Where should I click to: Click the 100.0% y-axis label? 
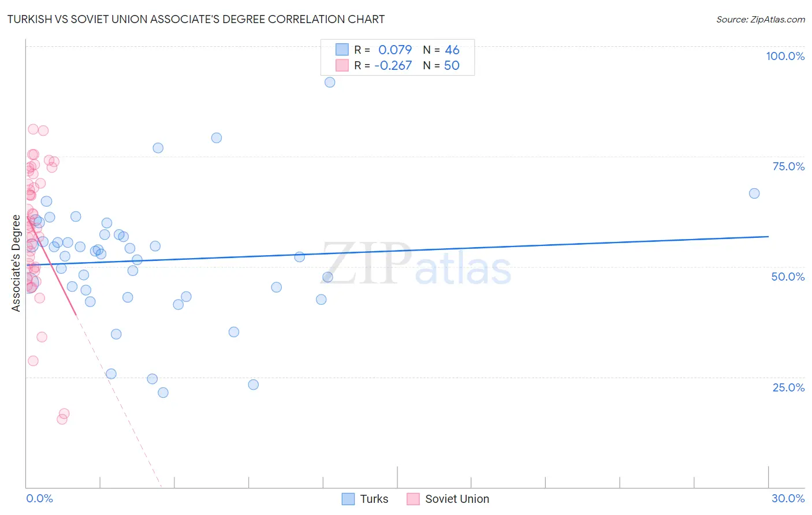point(785,56)
